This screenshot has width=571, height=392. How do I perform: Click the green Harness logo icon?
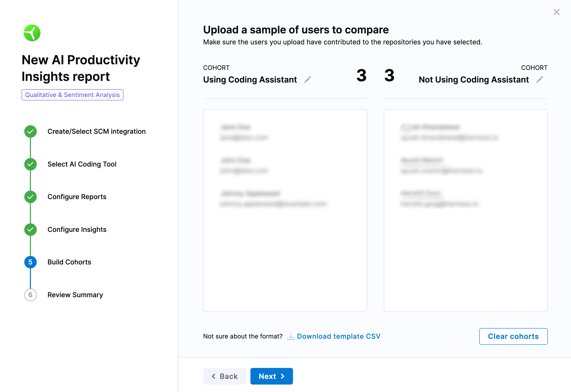(x=32, y=33)
